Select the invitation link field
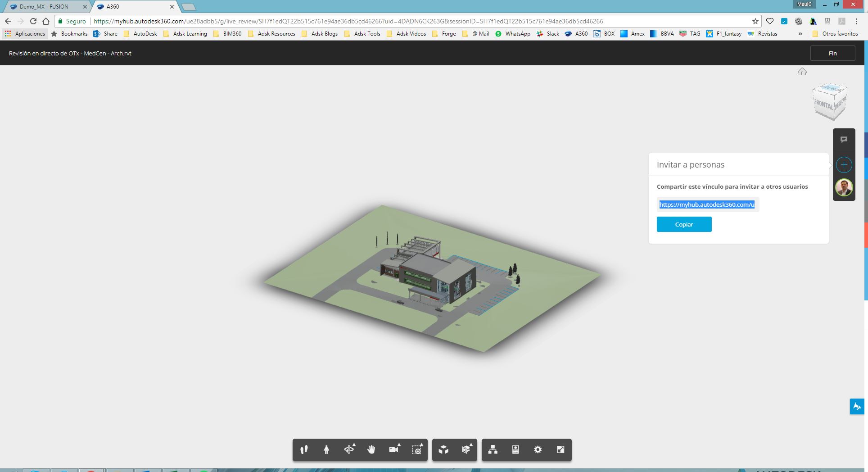Screen dimensions: 868x472 [708, 204]
